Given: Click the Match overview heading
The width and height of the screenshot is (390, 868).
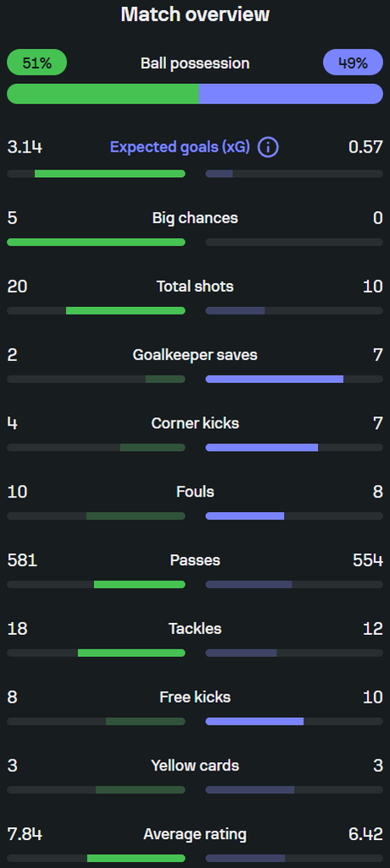Looking at the screenshot, I should (x=195, y=15).
